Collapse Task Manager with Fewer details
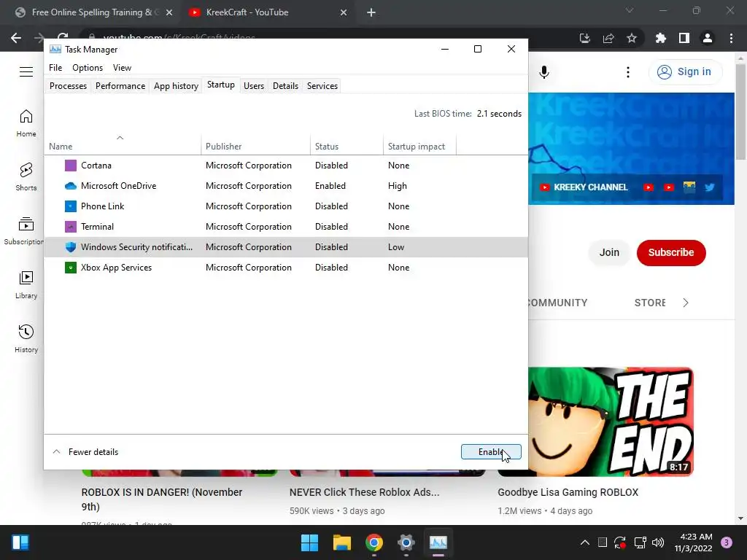Image resolution: width=747 pixels, height=560 pixels. click(x=85, y=452)
